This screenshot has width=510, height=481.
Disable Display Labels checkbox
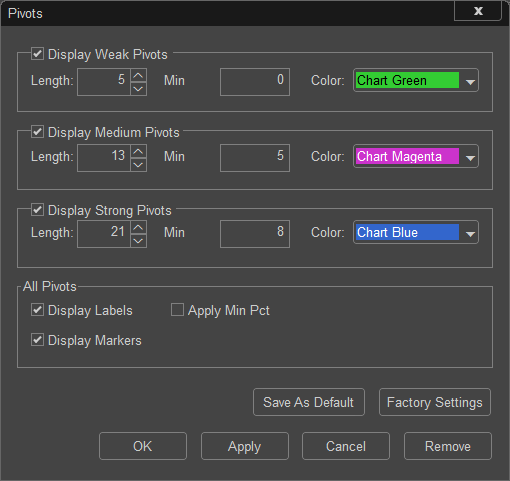(x=37, y=310)
